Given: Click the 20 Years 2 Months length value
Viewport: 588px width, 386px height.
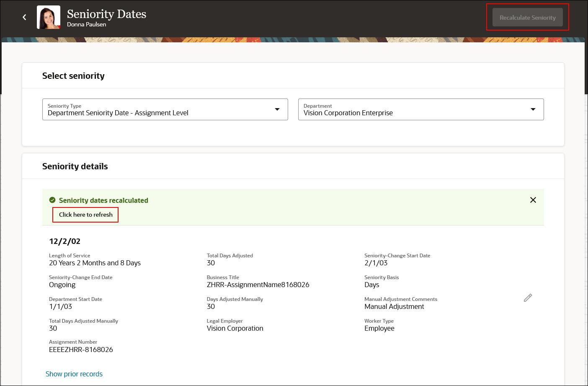Looking at the screenshot, I should pyautogui.click(x=95, y=263).
